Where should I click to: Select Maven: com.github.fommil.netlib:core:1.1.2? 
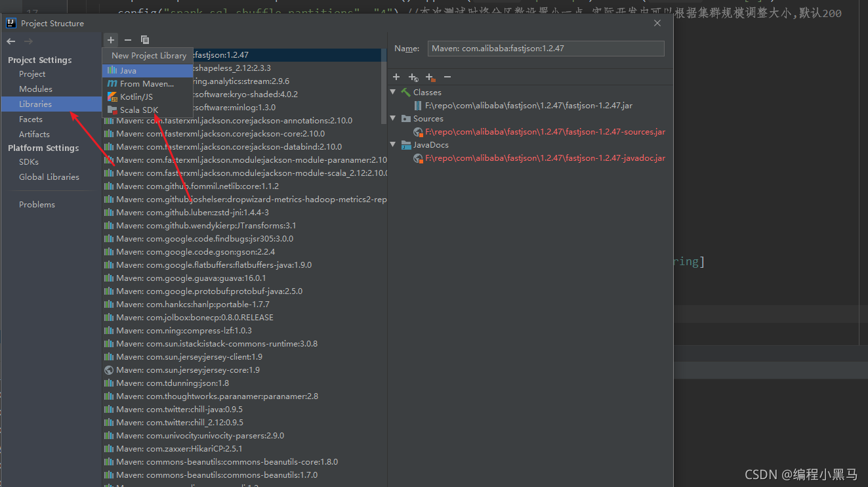coord(197,186)
